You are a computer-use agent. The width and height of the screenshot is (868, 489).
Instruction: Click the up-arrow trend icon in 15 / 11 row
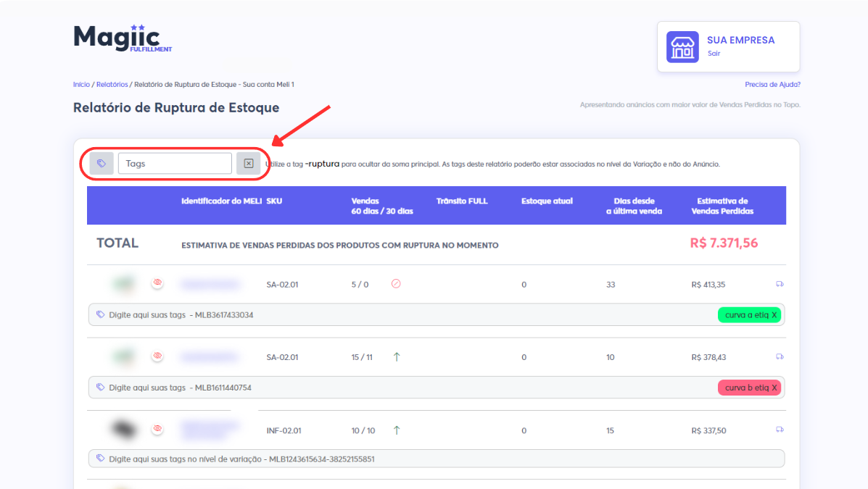click(x=397, y=357)
